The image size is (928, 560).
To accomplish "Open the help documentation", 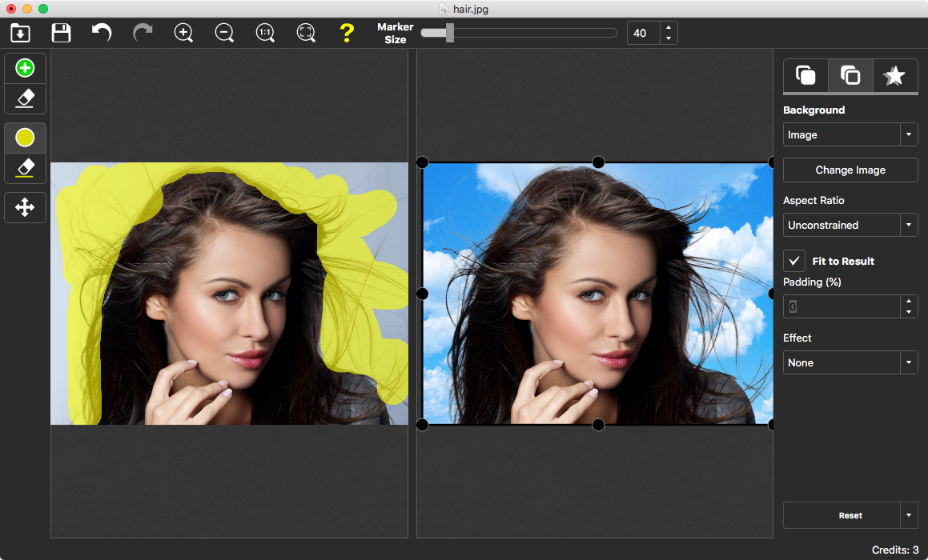I will tap(347, 33).
